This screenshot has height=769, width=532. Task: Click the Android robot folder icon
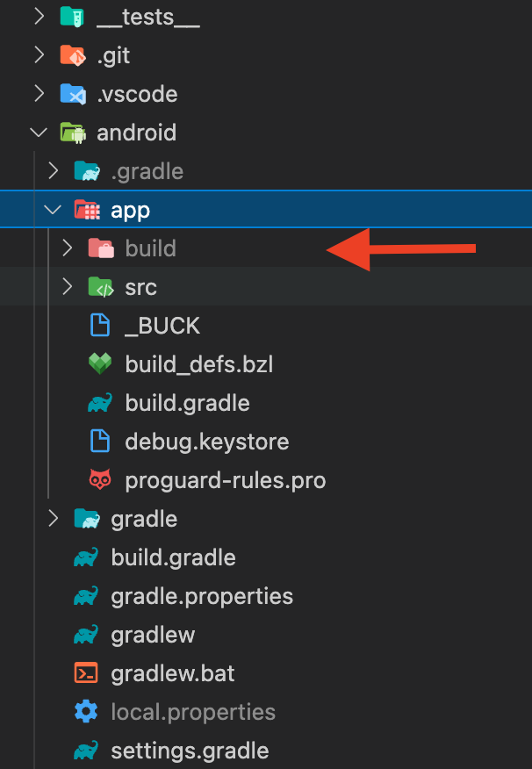pos(71,133)
